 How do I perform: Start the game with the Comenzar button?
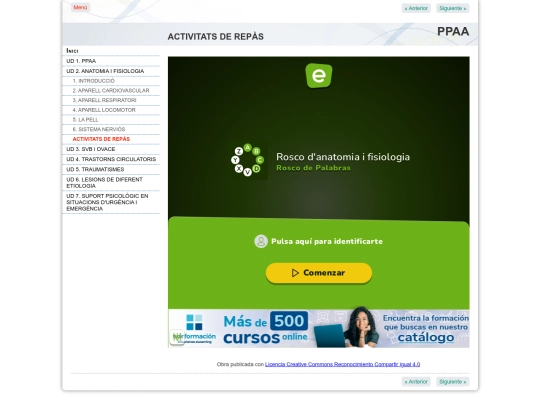(x=319, y=273)
